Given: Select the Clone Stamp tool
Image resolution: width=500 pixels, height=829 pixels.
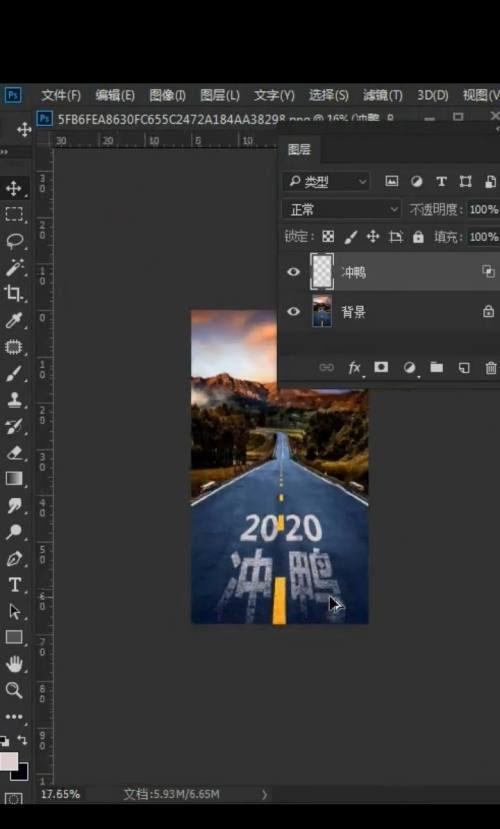Looking at the screenshot, I should point(14,400).
